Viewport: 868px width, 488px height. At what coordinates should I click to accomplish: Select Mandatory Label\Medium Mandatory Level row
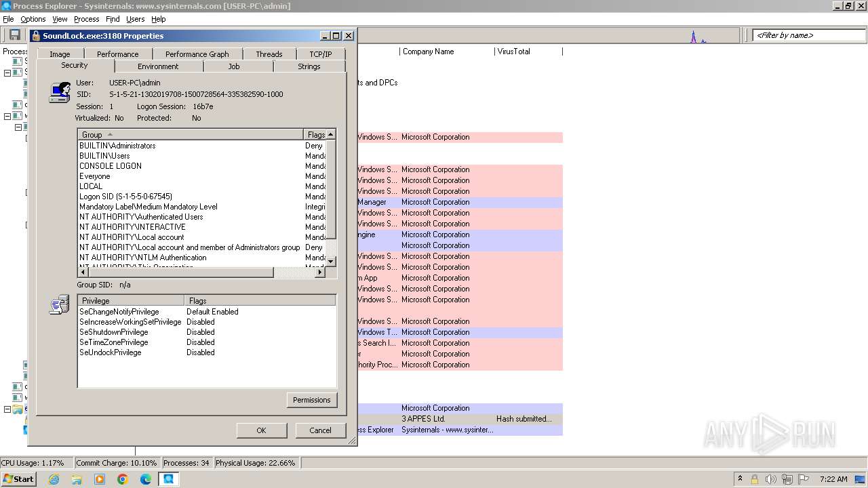click(201, 207)
